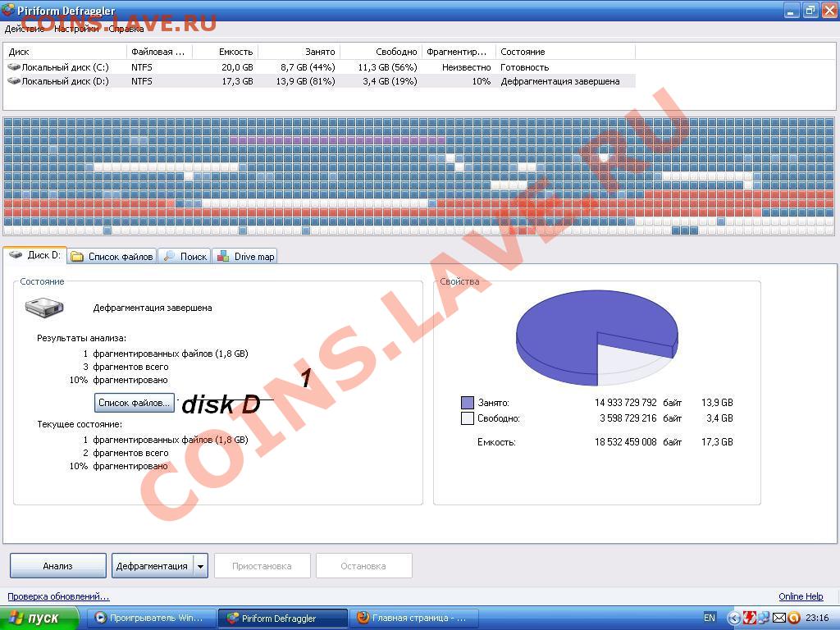Sort by the Состояние column header

click(565, 52)
